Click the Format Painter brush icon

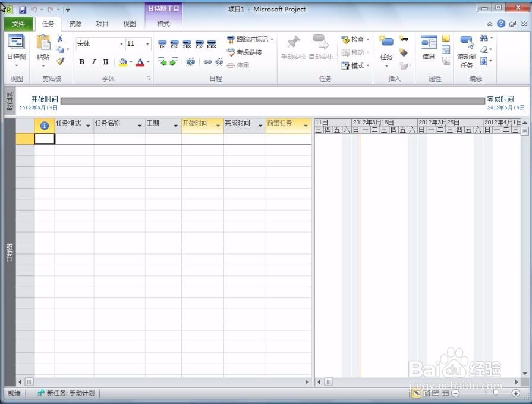click(61, 61)
